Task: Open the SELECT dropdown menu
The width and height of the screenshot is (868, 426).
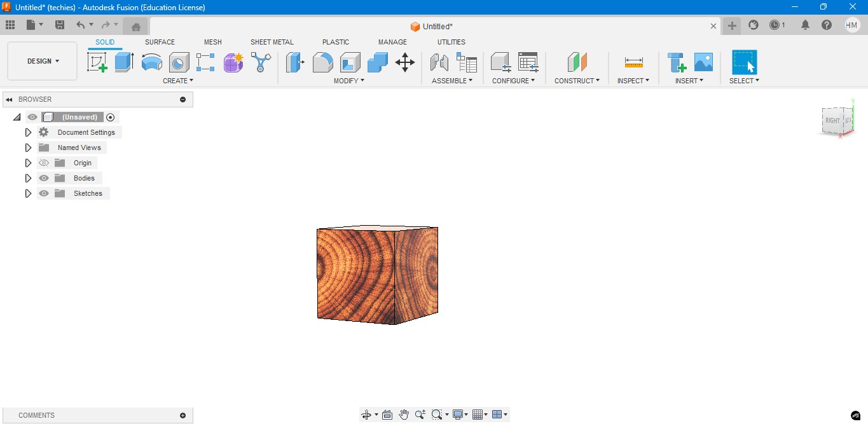Action: pyautogui.click(x=744, y=81)
